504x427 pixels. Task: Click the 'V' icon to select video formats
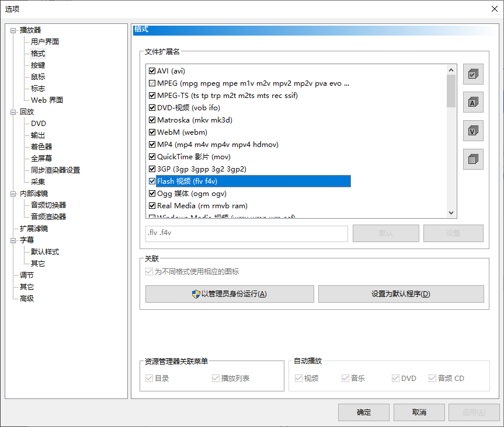tap(473, 131)
